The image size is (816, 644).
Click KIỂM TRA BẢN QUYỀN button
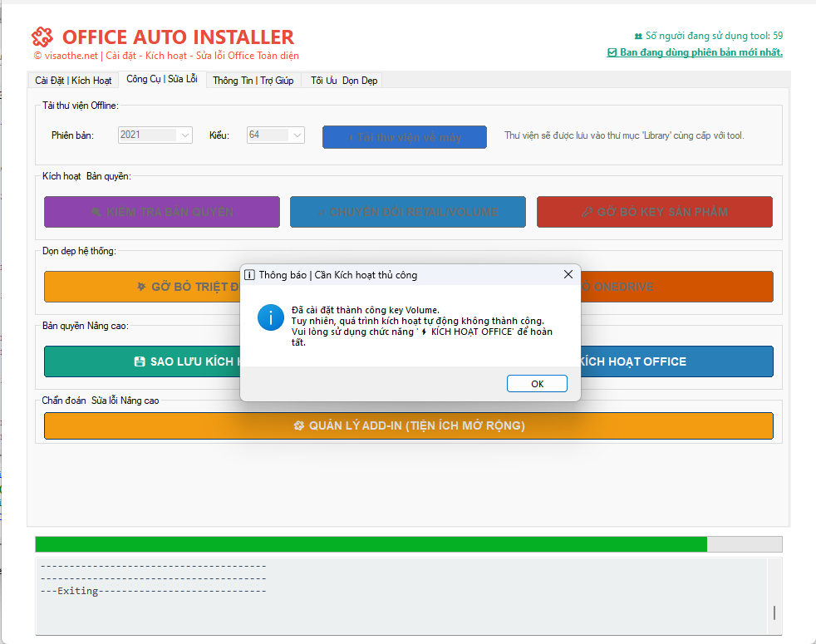(162, 212)
